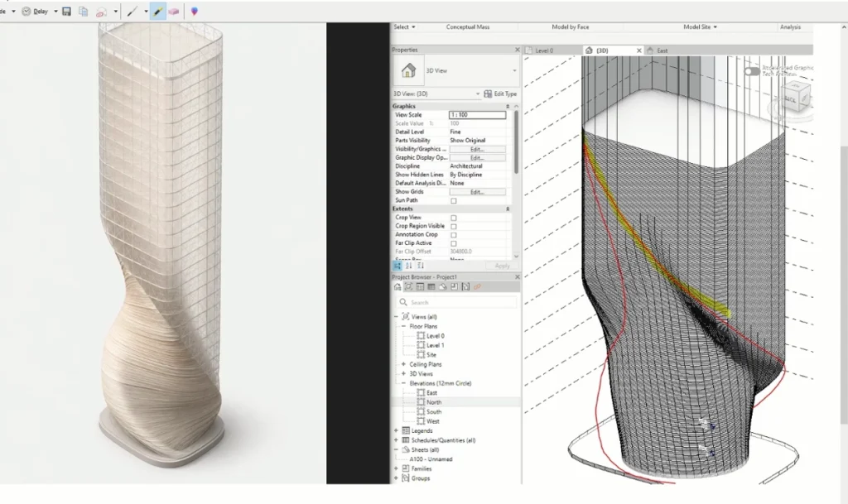Open the 3D View: (3D) instance dropdown

tap(478, 94)
